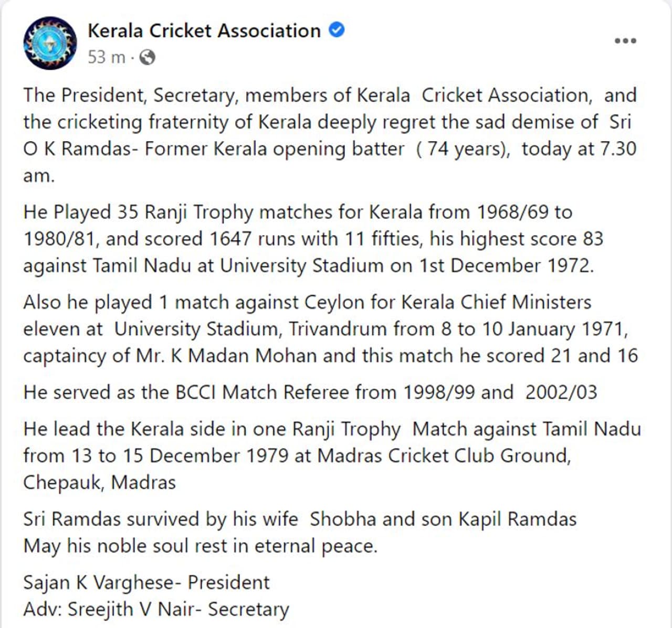This screenshot has width=672, height=628.
Task: Open the Kerala Cricket Association page name link
Action: click(204, 30)
